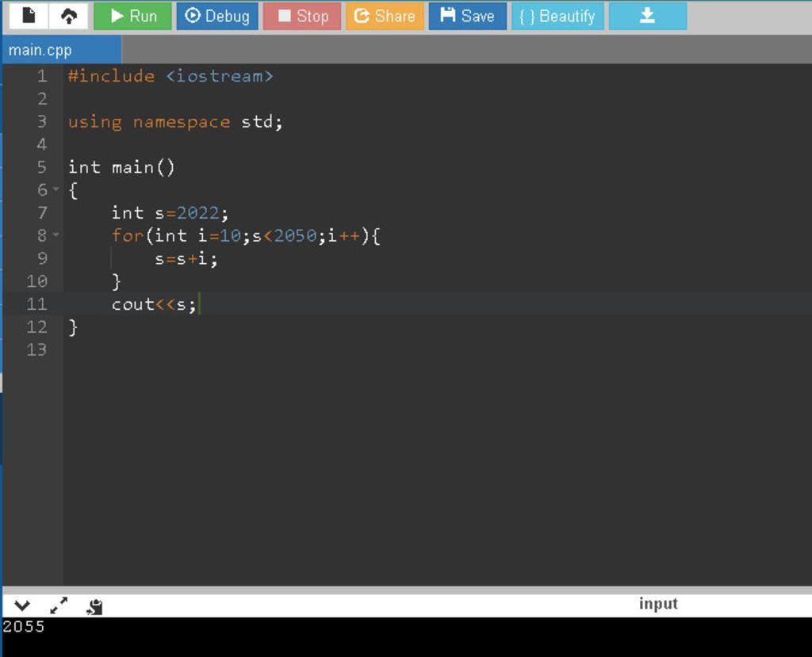
Task: Save the project with the Save button
Action: pos(468,16)
